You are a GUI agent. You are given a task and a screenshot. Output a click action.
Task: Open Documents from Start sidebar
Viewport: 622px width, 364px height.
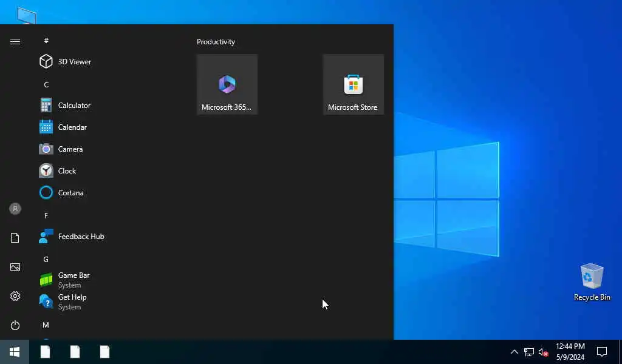click(15, 238)
